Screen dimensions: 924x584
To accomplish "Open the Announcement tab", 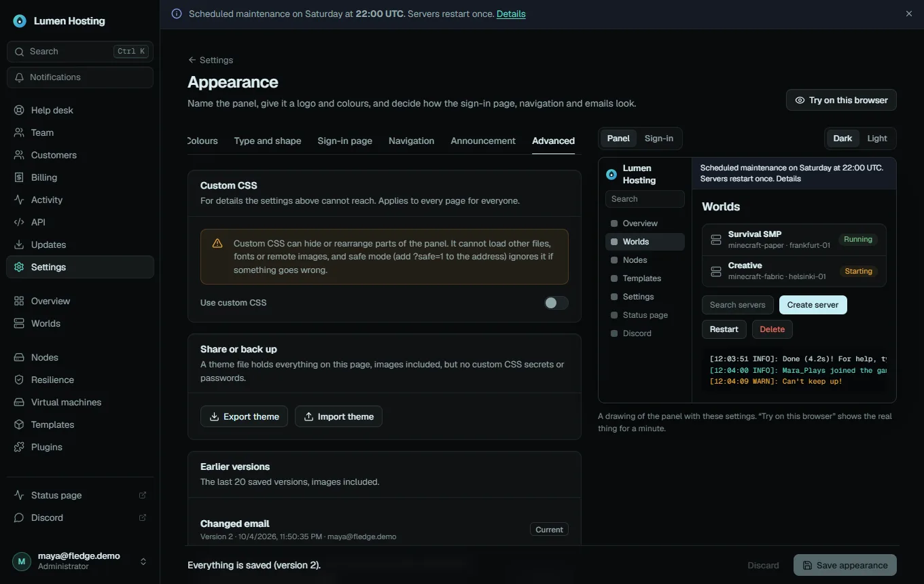I will tap(483, 141).
